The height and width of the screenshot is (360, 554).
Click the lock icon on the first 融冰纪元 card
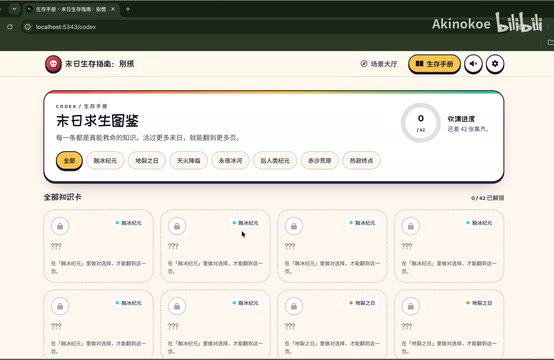[x=60, y=226]
